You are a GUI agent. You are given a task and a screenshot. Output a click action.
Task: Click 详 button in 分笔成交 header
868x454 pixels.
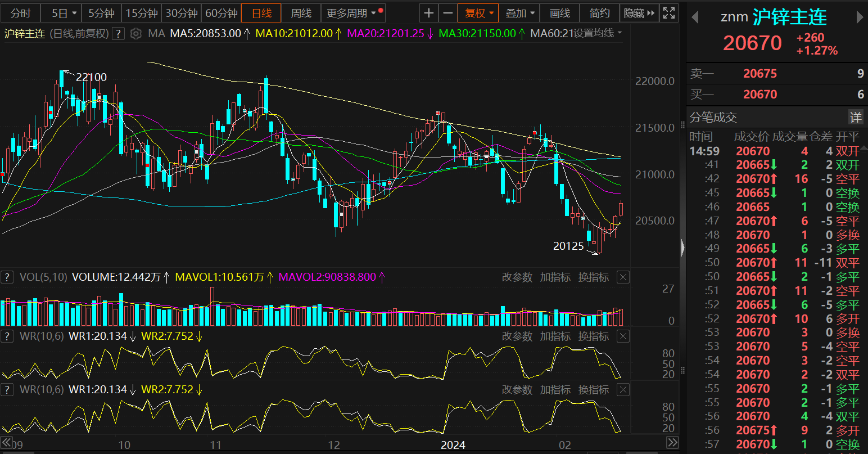855,117
